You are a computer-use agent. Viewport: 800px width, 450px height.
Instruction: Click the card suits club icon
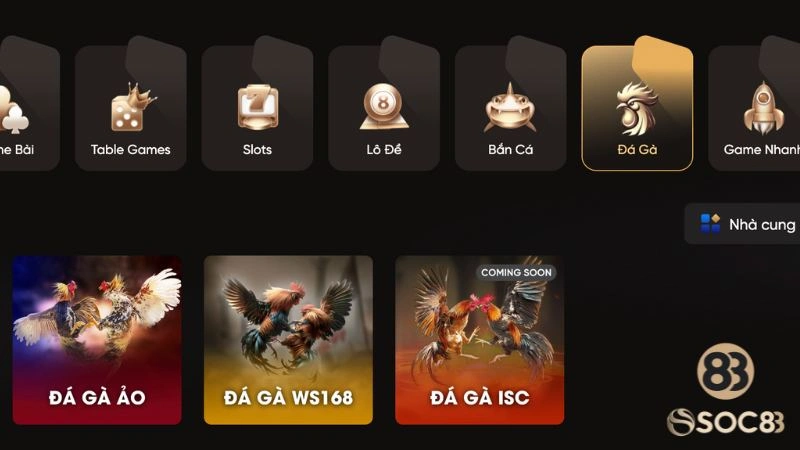pos(13,110)
